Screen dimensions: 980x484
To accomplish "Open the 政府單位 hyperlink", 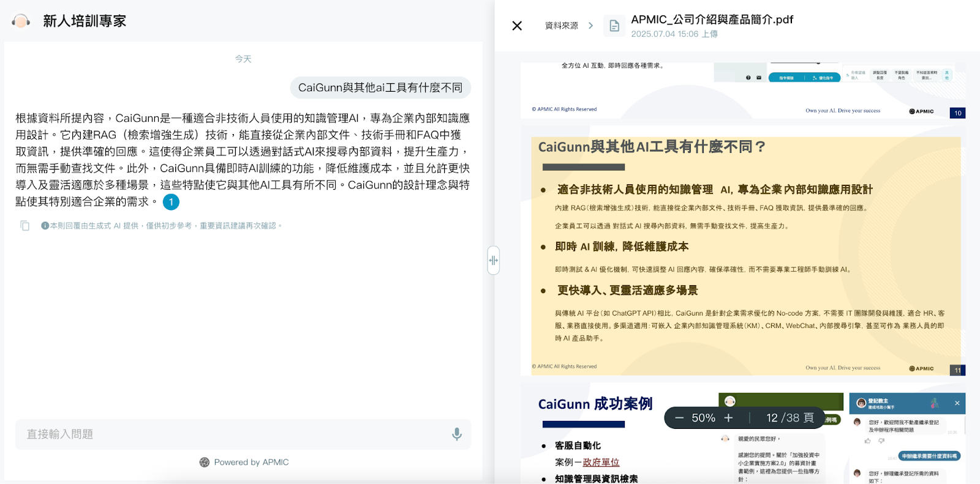I will pyautogui.click(x=601, y=463).
